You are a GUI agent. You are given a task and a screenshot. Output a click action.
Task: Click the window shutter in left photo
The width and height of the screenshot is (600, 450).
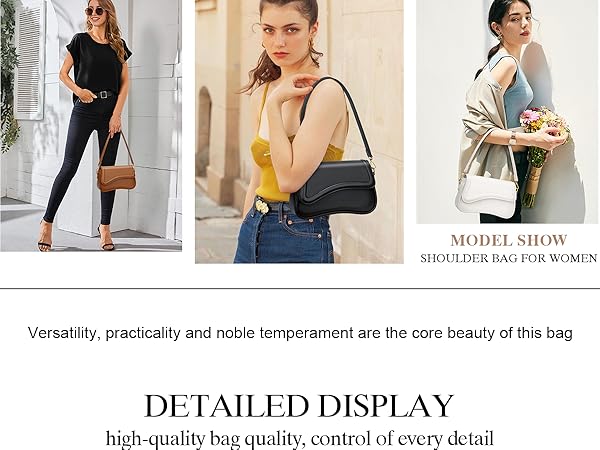click(x=30, y=61)
